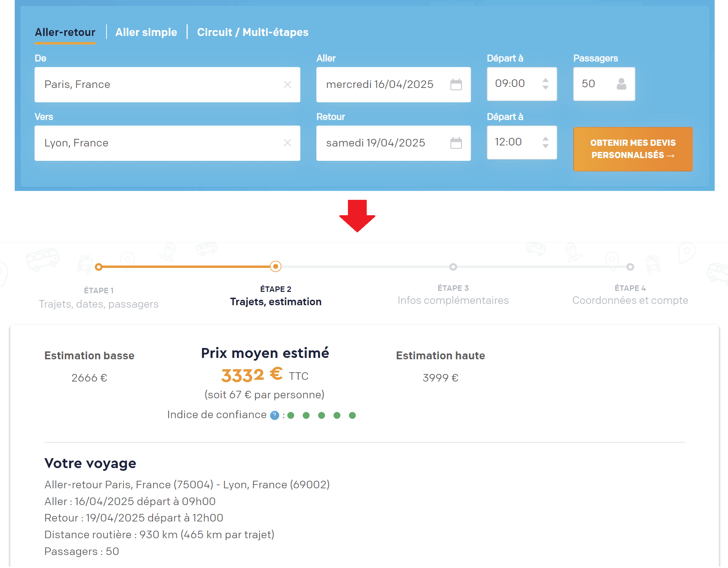The image size is (728, 568).
Task: Click the Étape 3 progress marker
Action: point(453,267)
